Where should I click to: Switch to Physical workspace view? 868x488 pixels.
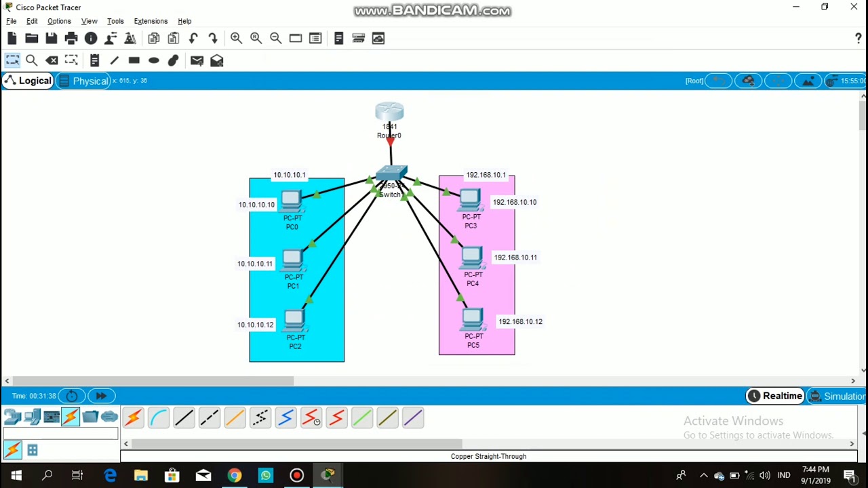pyautogui.click(x=83, y=81)
